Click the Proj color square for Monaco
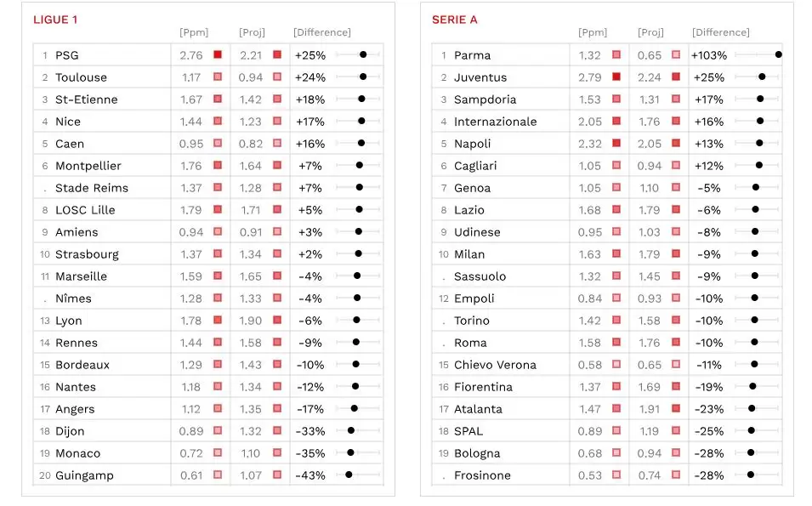Viewport: 812px width, 506px height. click(x=277, y=453)
